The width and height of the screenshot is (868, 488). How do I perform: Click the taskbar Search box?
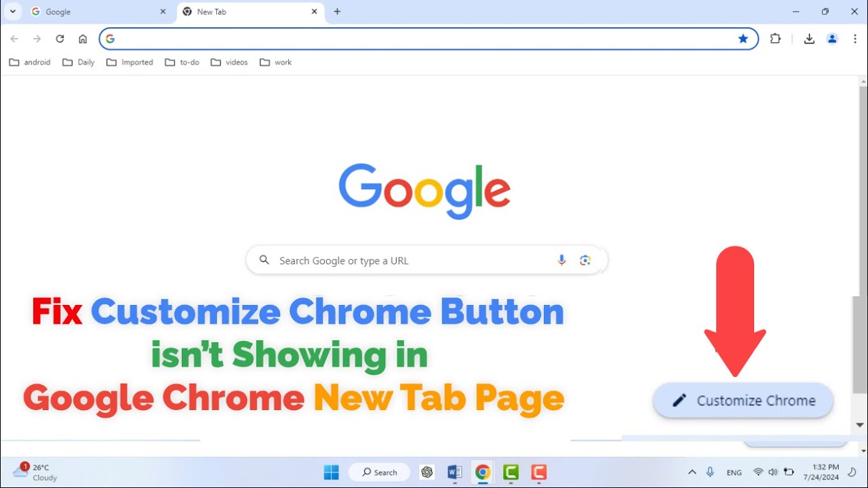click(x=380, y=472)
